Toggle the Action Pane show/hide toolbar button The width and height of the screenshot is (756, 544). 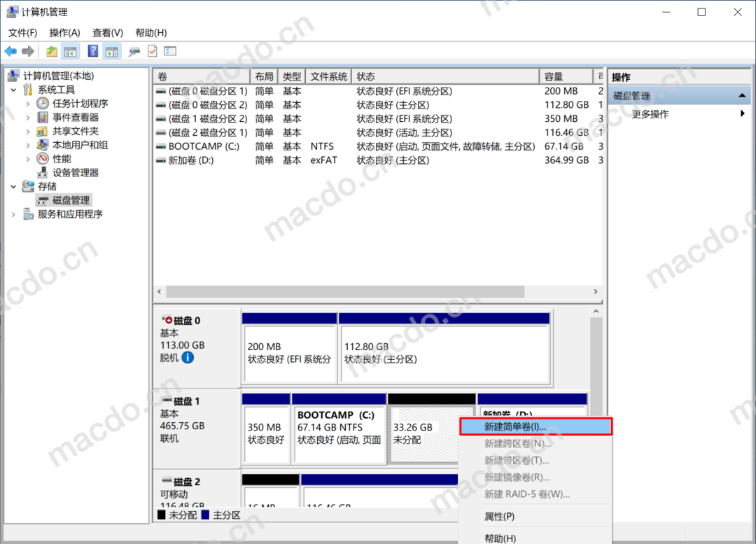tap(112, 51)
